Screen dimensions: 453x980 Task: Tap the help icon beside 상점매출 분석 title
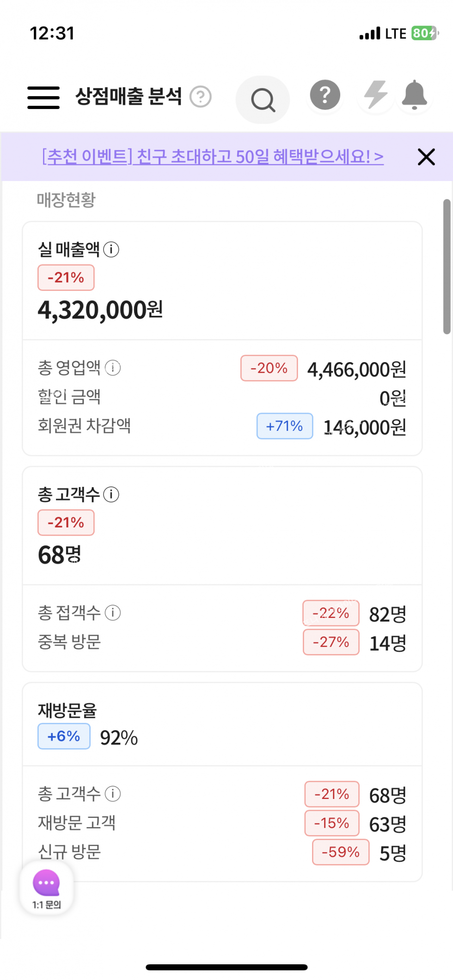click(201, 97)
